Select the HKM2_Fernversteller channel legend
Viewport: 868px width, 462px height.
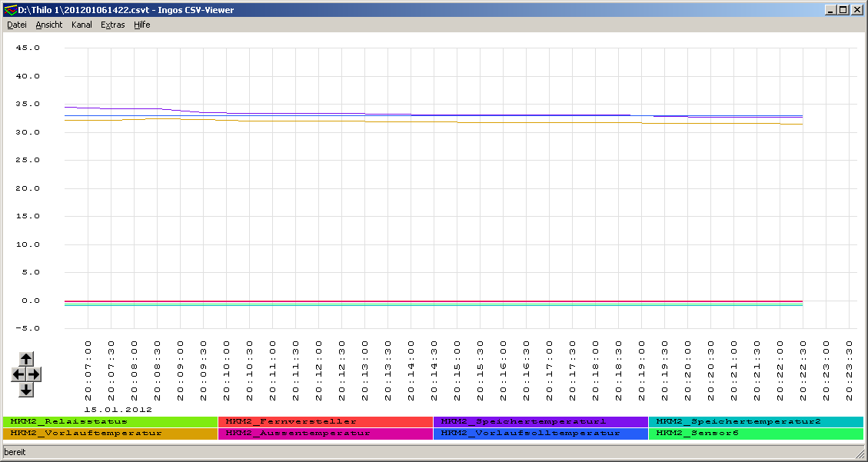click(325, 421)
